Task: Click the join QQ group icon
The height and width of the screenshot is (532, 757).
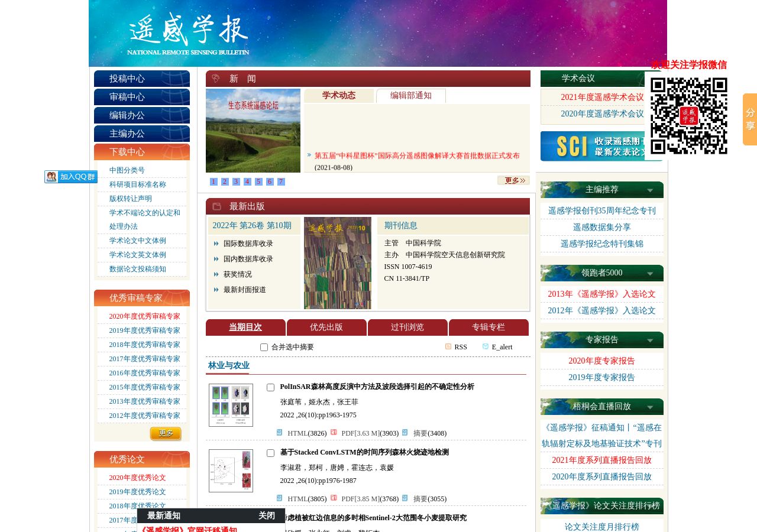Action: pos(71,177)
